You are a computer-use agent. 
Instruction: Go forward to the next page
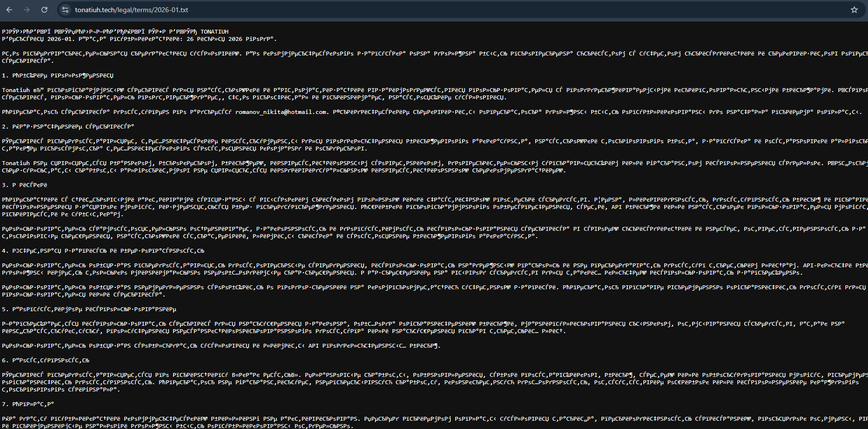click(x=27, y=10)
